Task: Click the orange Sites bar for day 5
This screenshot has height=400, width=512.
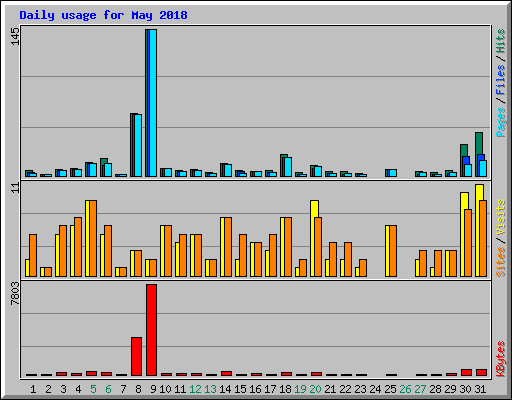Action: [x=93, y=238]
